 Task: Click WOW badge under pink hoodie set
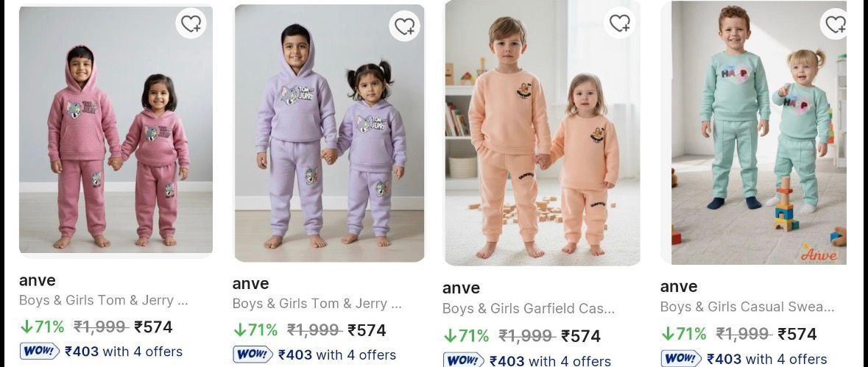click(x=40, y=351)
